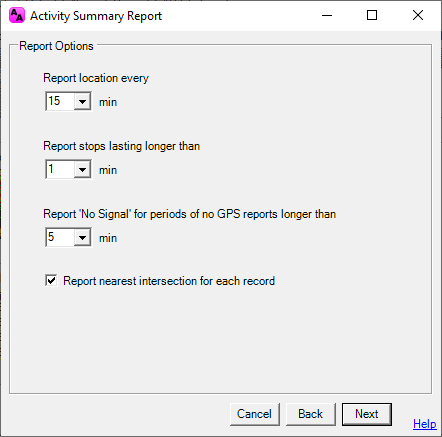Maximize the Activity Summary Report window
Viewport: 442px width, 437px height.
point(372,15)
